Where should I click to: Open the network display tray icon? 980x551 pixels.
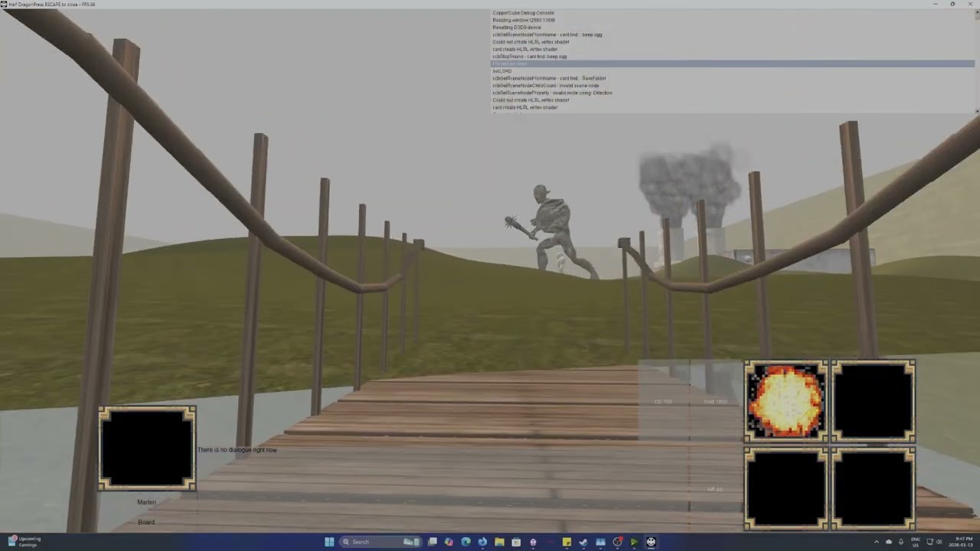pyautogui.click(x=929, y=542)
